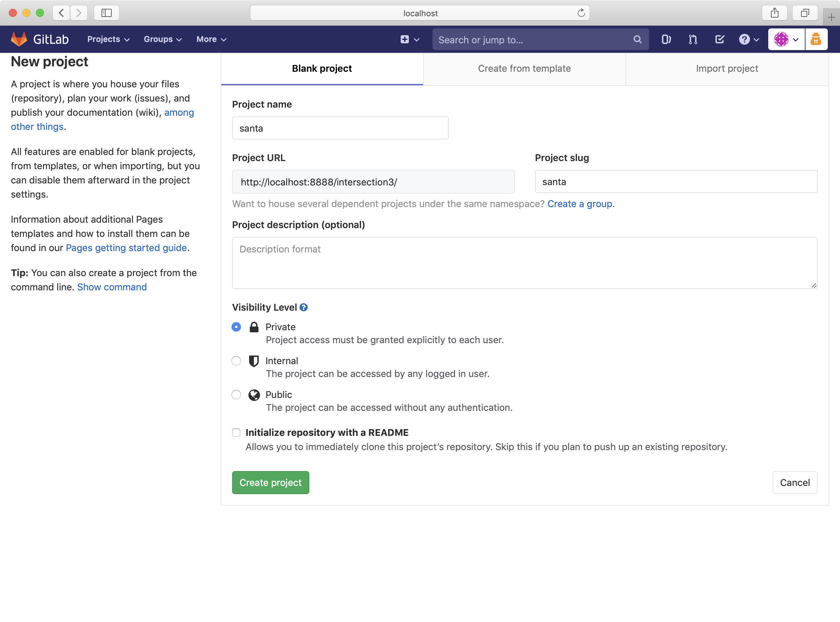
Task: Open the user avatar menu
Action: [x=786, y=39]
